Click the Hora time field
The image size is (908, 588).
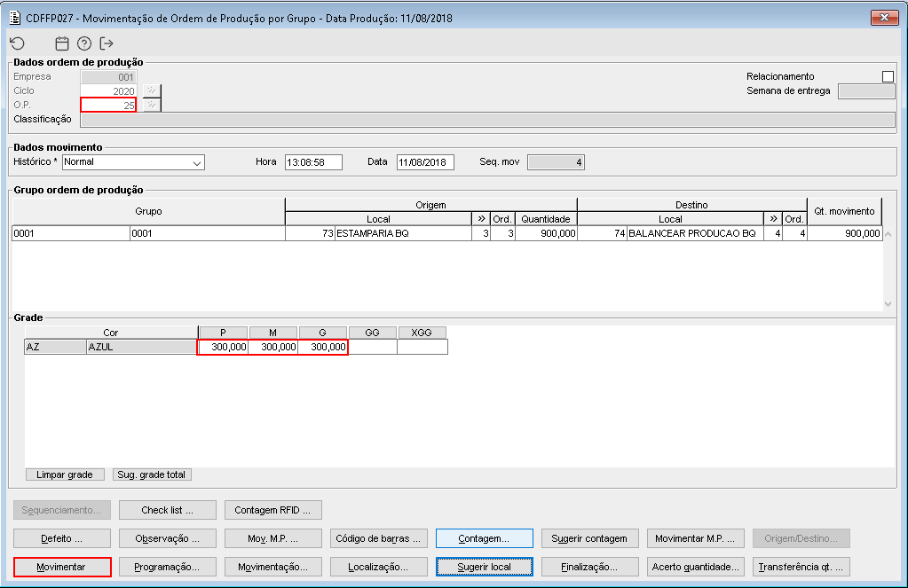(x=313, y=162)
